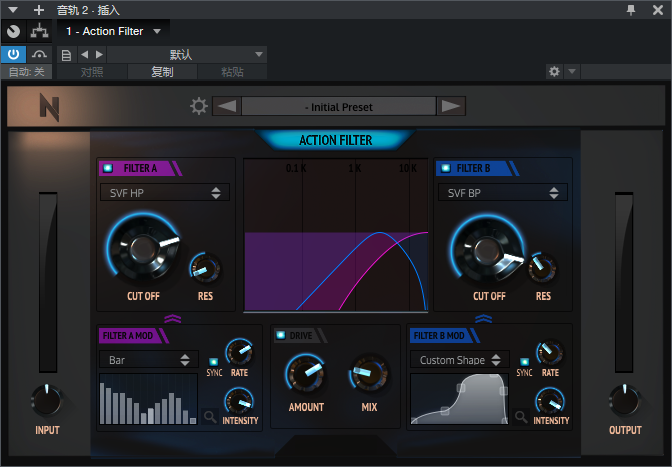Click the DRIVE header label
This screenshot has width=672, height=467.
point(301,335)
